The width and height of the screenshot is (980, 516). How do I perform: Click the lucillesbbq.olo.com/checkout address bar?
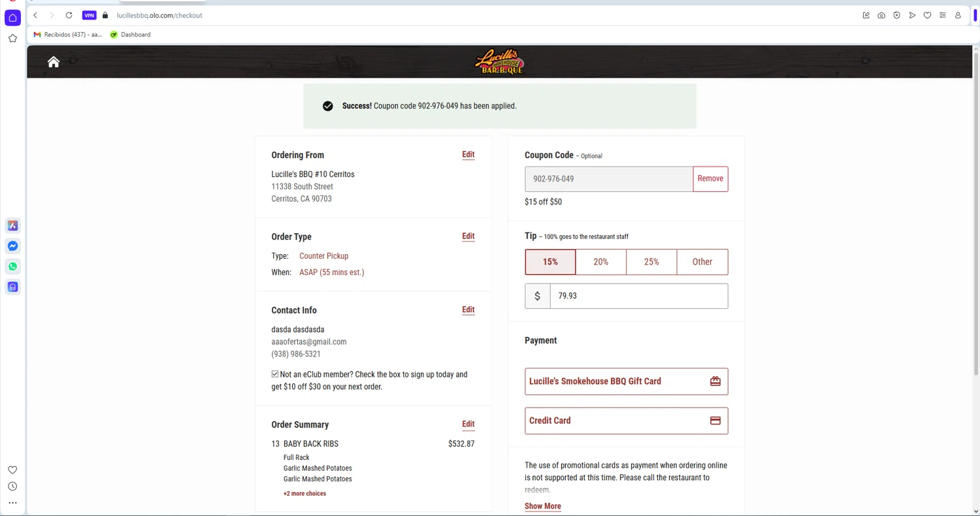(159, 15)
